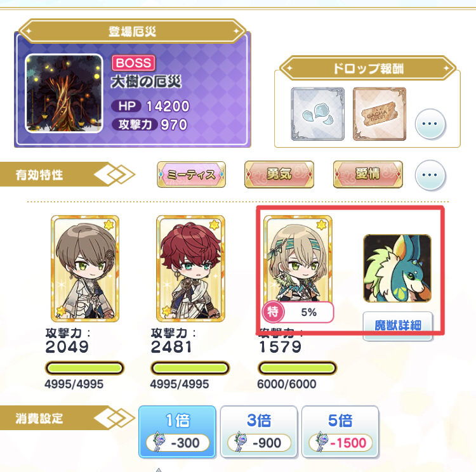The width and height of the screenshot is (476, 472).
Task: Tap the Gacha Ticket reward icon
Action: pyautogui.click(x=380, y=114)
